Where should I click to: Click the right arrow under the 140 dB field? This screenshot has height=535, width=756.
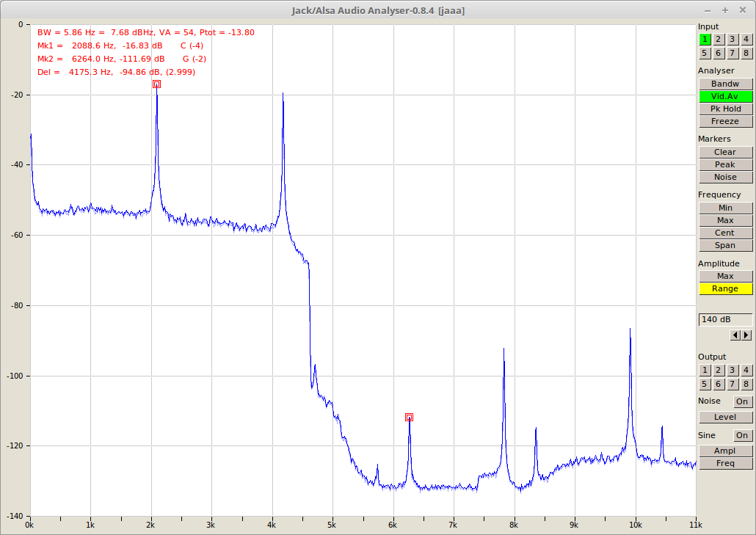(746, 335)
